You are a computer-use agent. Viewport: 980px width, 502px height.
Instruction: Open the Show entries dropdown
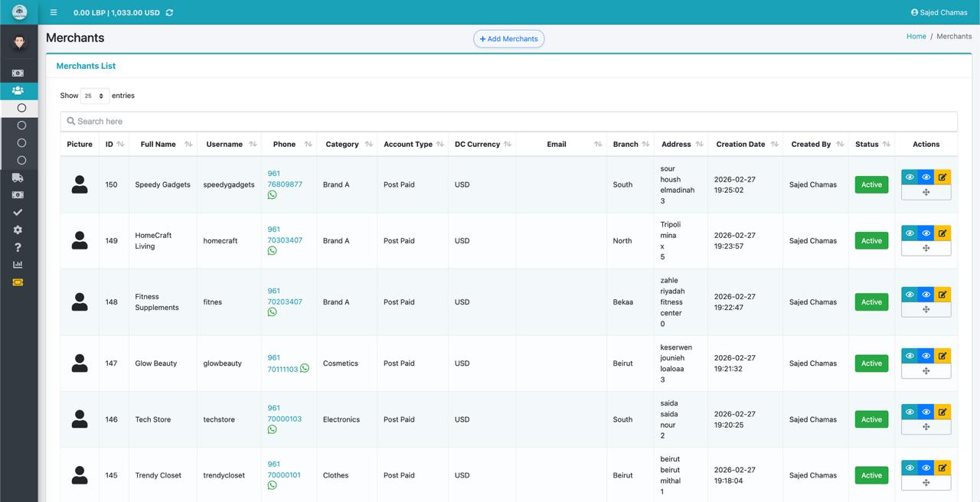coord(94,96)
